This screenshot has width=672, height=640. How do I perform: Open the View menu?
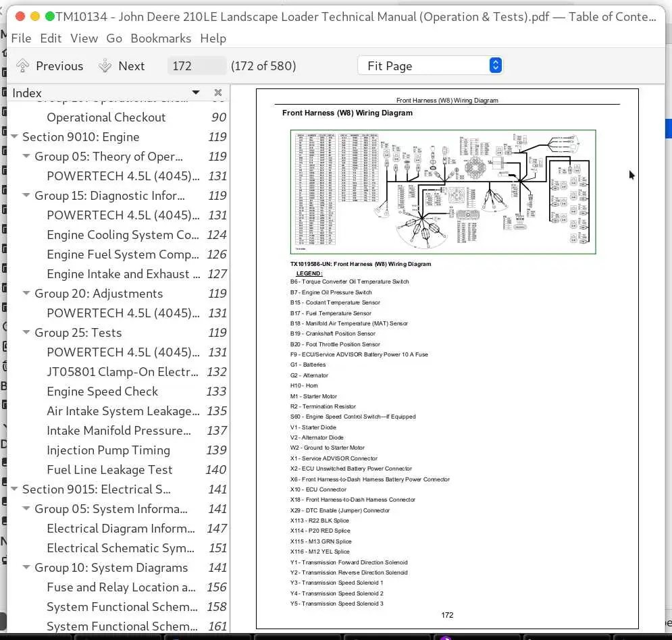tap(84, 38)
